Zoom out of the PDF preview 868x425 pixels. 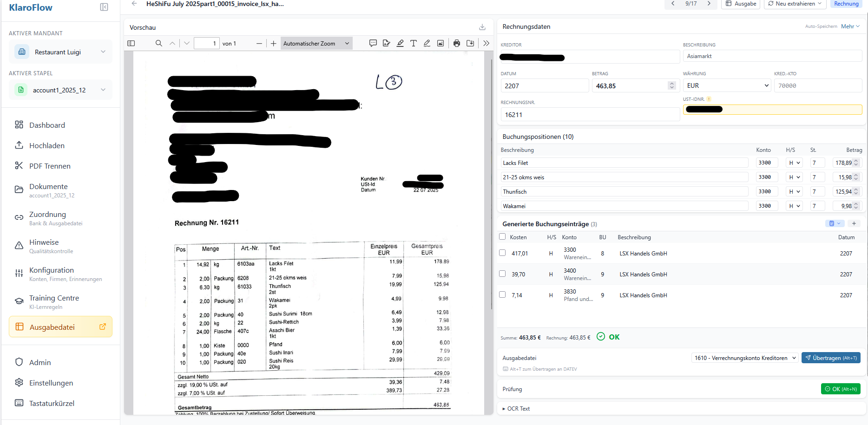(x=259, y=43)
